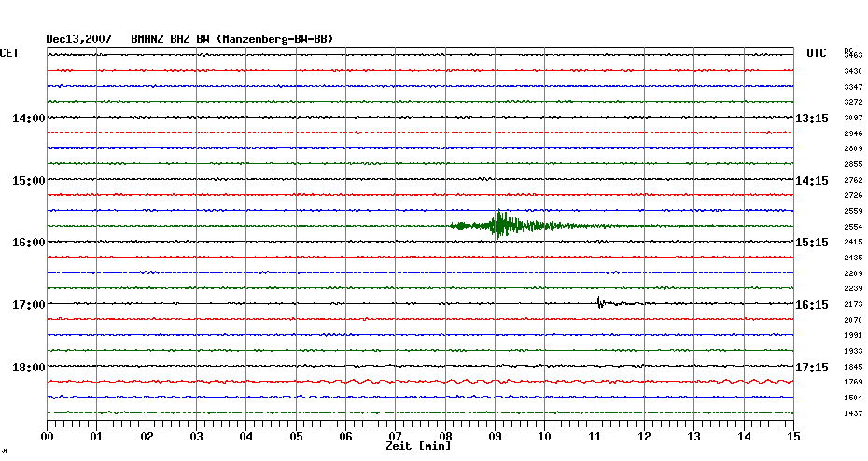
Task: Select DC value 2173
Action: click(853, 305)
